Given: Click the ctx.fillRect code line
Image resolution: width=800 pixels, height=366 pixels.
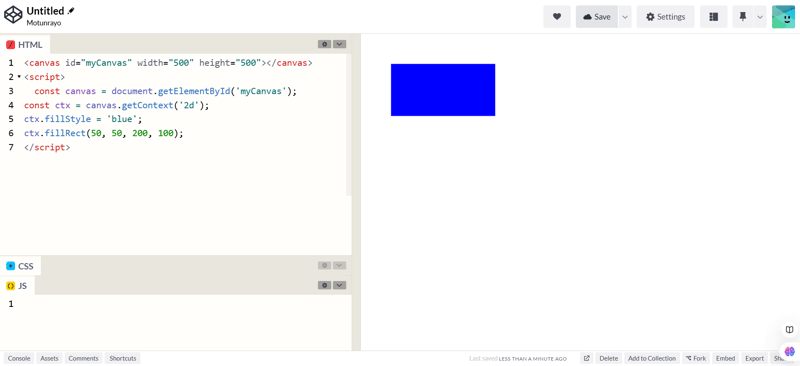Looking at the screenshot, I should [x=104, y=133].
